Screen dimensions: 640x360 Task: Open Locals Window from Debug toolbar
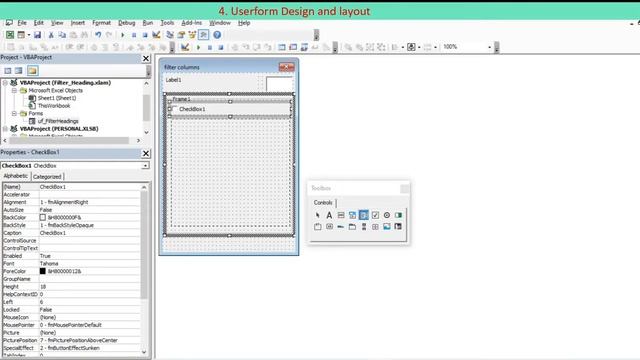282,47
